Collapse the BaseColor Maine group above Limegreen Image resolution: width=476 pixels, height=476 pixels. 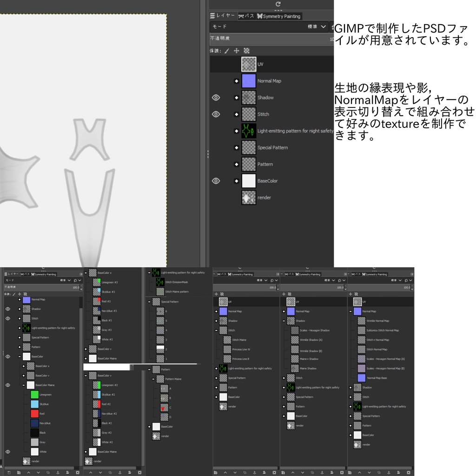tap(24, 385)
